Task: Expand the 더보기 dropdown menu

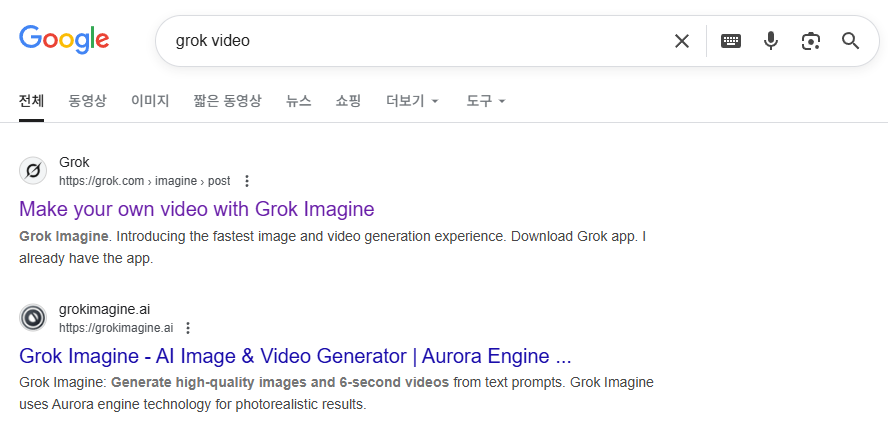Action: point(412,101)
